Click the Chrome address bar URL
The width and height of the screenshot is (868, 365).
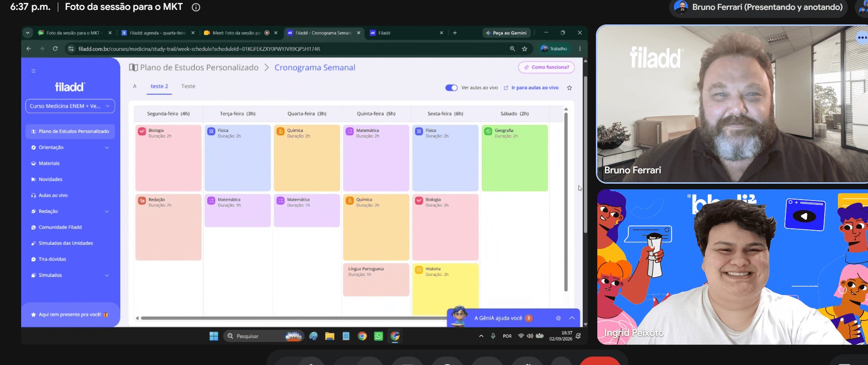[x=199, y=49]
